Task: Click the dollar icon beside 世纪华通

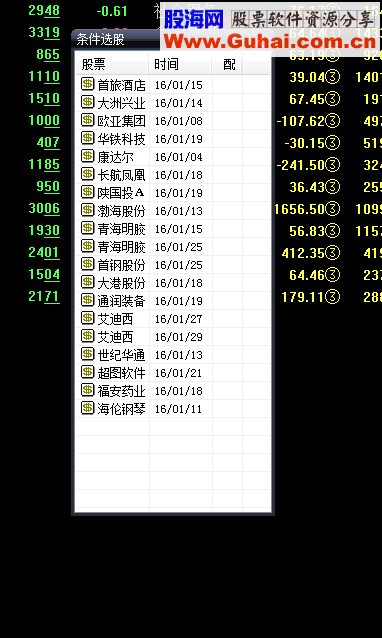Action: pyautogui.click(x=87, y=354)
